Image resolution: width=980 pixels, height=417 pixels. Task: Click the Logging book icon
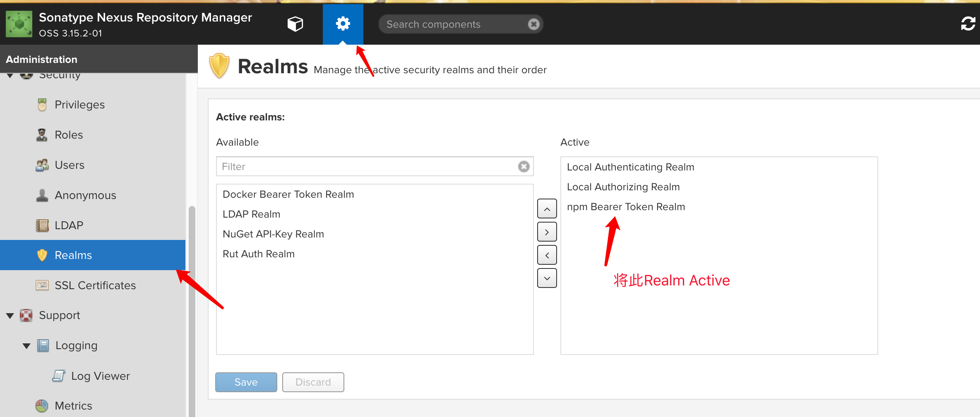tap(43, 345)
